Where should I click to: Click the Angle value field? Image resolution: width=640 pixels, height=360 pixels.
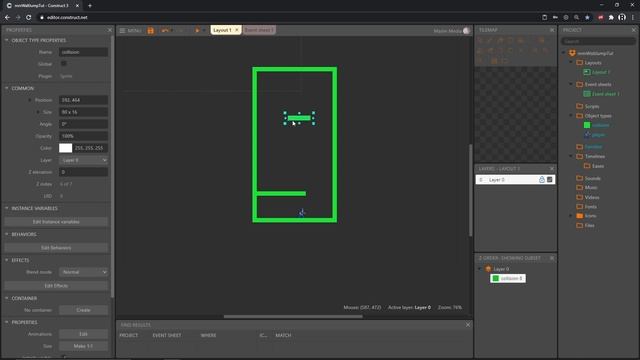[84, 124]
